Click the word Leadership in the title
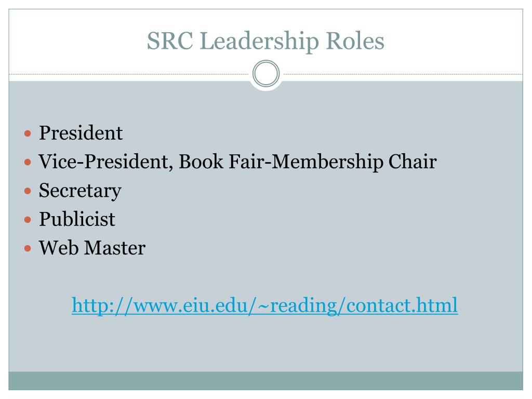Screen dimensions: 532x399 260,42
